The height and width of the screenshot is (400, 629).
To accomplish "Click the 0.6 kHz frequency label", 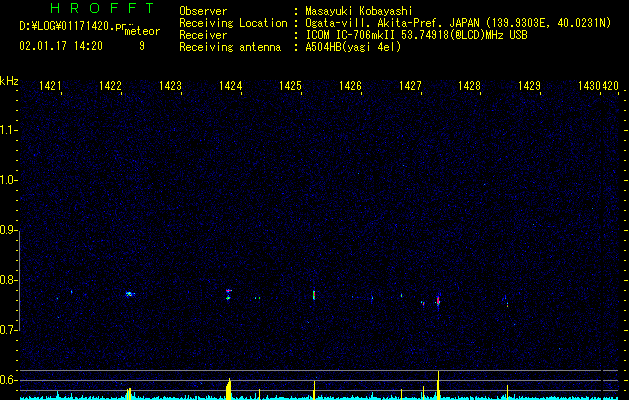I will [8, 380].
